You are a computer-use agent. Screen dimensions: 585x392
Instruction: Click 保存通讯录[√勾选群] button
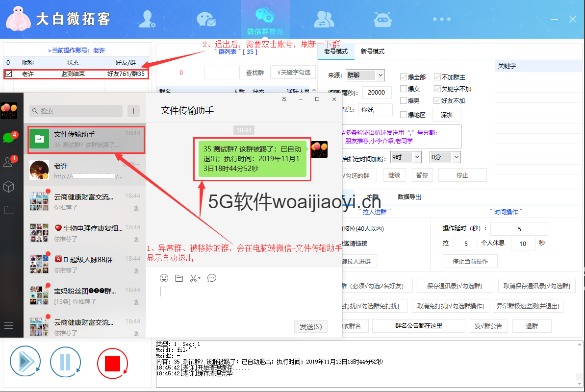(455, 286)
